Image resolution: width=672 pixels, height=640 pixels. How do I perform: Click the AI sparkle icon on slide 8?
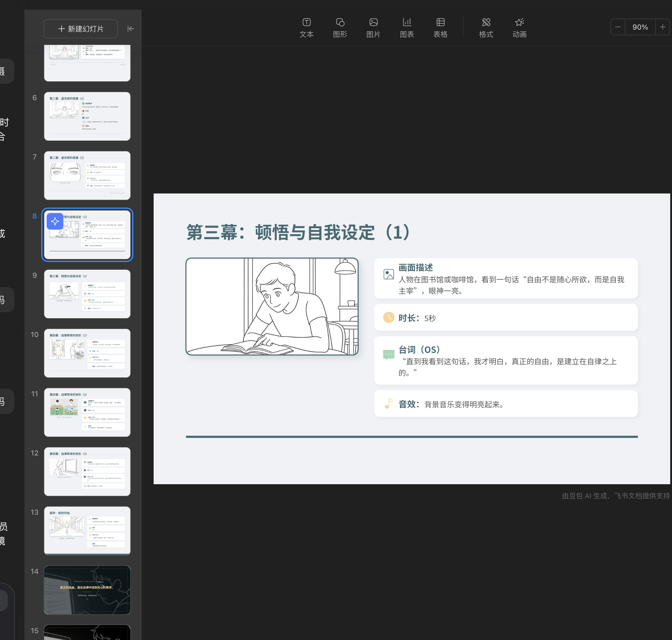55,221
